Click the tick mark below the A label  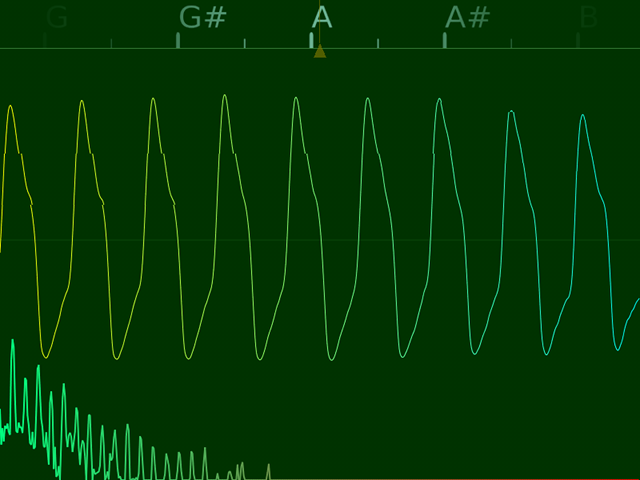pos(311,40)
